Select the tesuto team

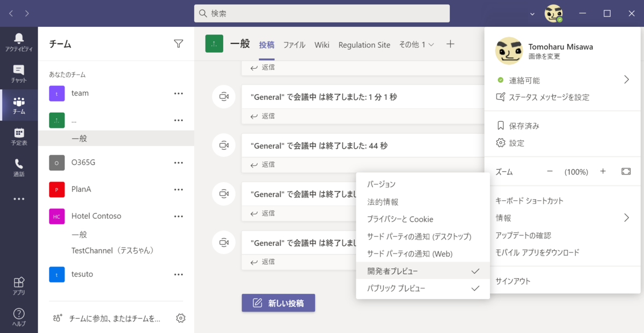pyautogui.click(x=82, y=274)
